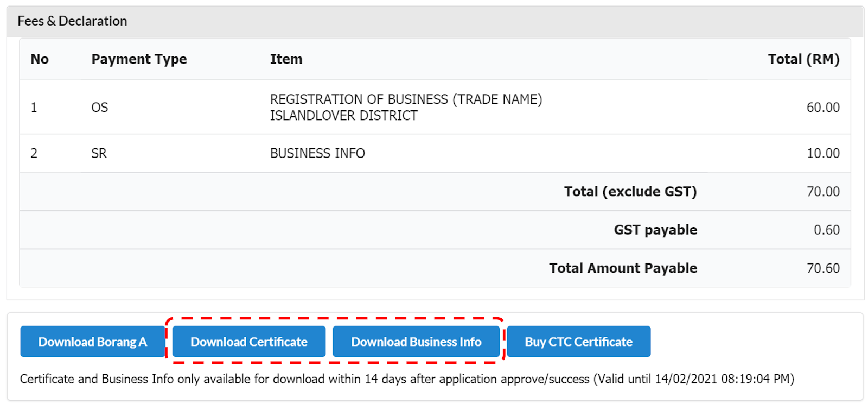The image size is (868, 403).
Task: Click the 70.00 subtotal value
Action: click(x=823, y=192)
